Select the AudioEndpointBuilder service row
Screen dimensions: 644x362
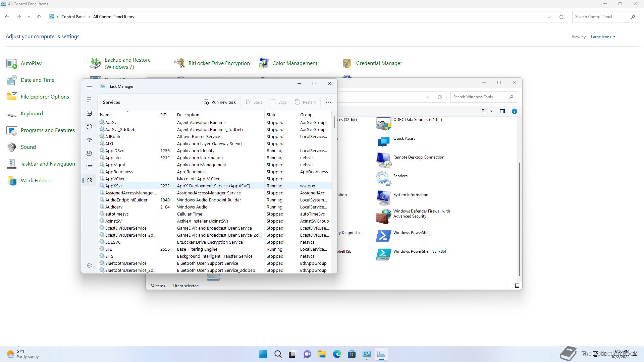[x=215, y=200]
